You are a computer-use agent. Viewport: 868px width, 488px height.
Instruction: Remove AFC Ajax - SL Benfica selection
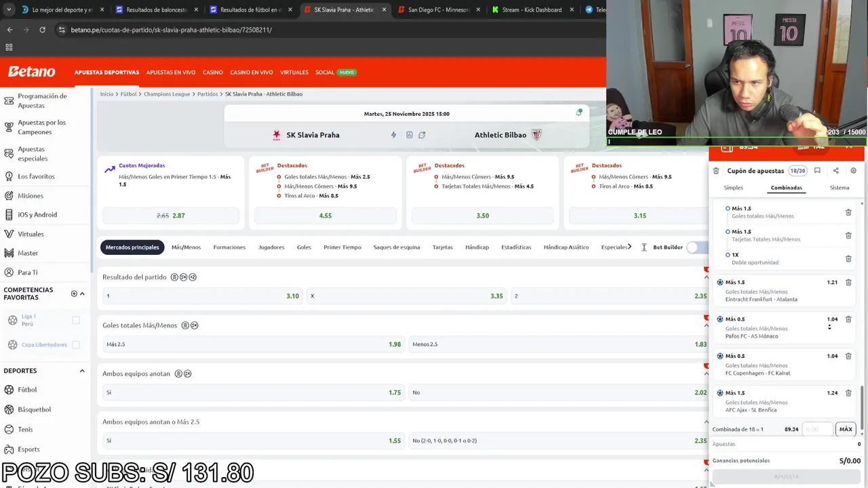pos(848,393)
